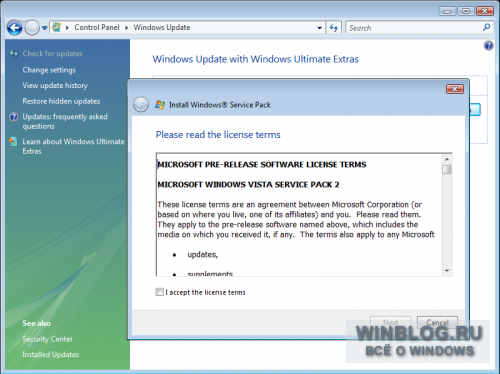This screenshot has height=374, width=500.
Task: Click the magnifier search icon
Action: click(x=486, y=27)
